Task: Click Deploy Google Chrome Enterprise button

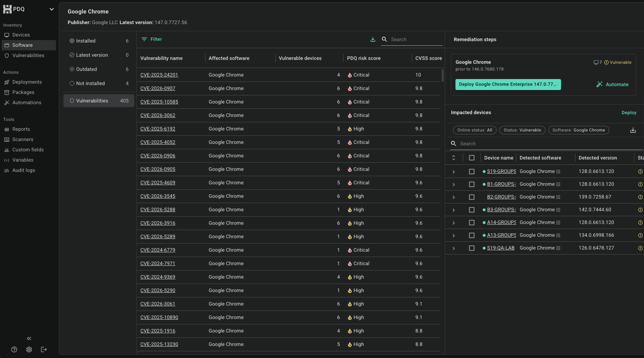Action: (x=508, y=84)
